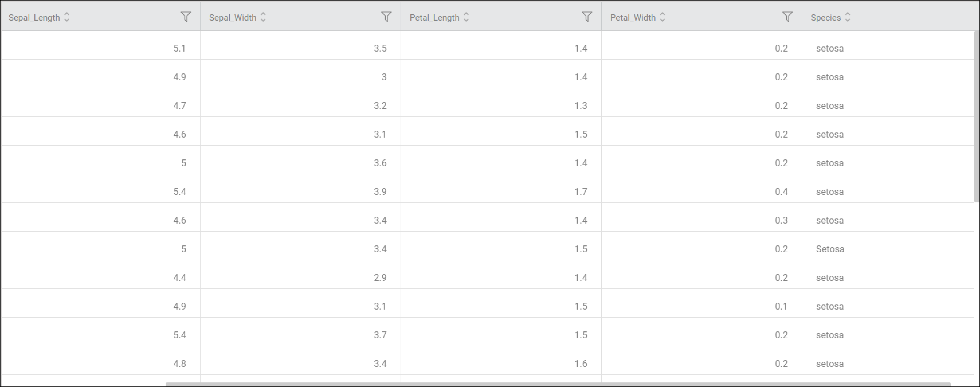Image resolution: width=980 pixels, height=387 pixels.
Task: Open the Petal_Length filter funnel icon
Action: click(587, 17)
